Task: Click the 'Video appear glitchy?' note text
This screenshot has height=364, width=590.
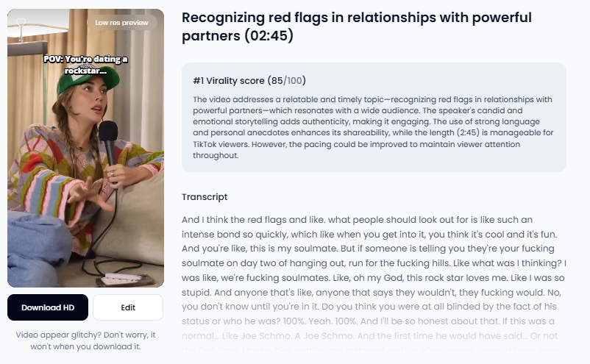Action: (x=85, y=340)
